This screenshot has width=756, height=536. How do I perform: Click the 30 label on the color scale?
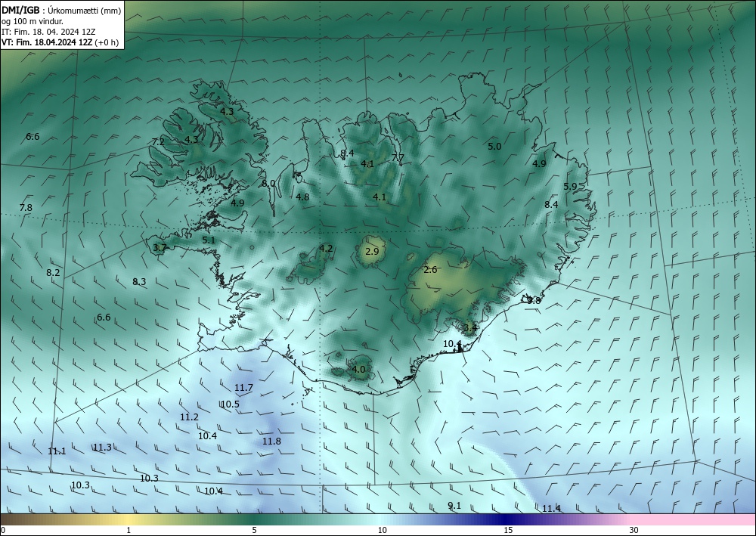[x=634, y=530]
